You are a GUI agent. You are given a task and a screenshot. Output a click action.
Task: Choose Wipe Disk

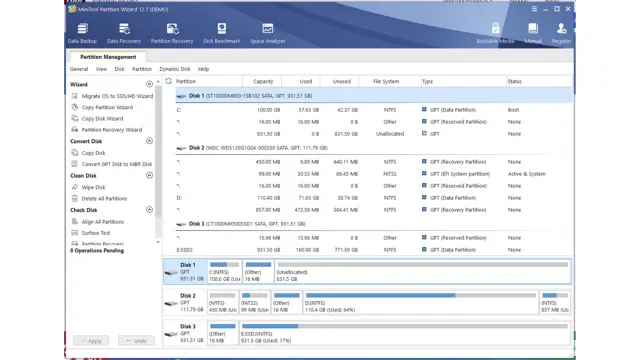89,187
